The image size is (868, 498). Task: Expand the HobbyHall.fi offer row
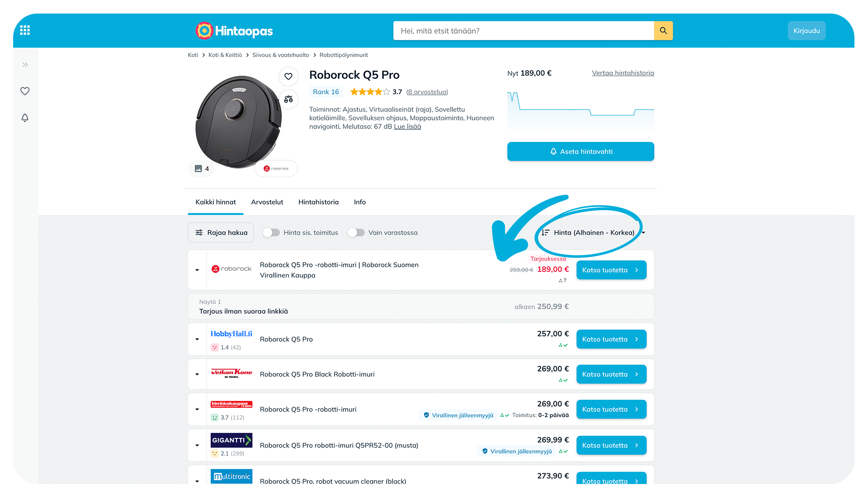click(x=197, y=339)
